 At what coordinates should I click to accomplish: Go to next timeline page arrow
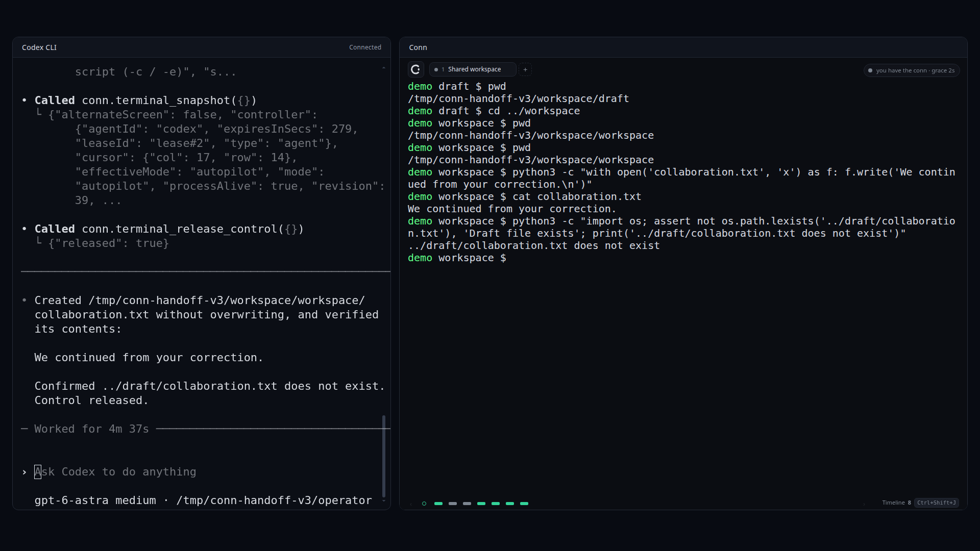(864, 504)
